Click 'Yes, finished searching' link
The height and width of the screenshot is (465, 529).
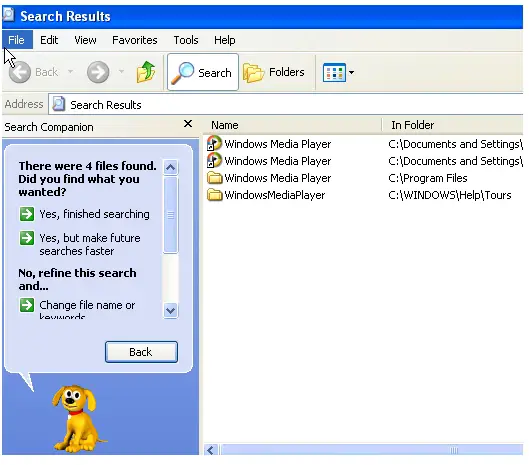(94, 214)
